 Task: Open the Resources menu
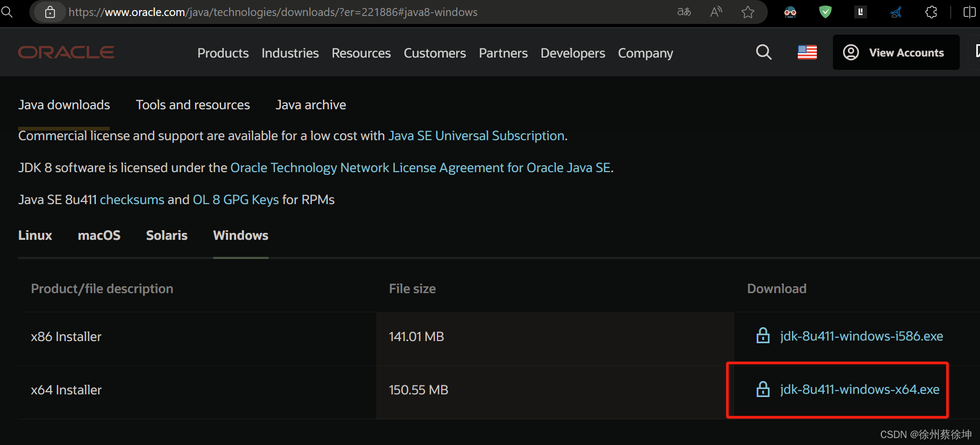[x=361, y=53]
